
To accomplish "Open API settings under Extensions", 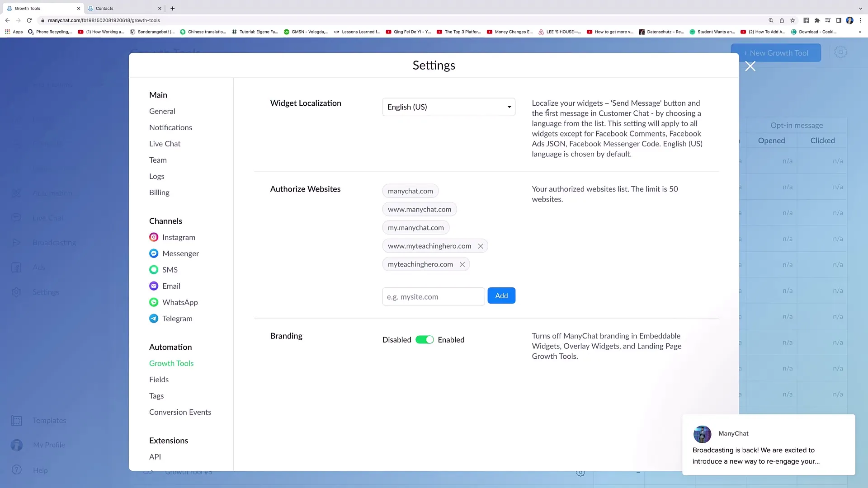I will click(x=155, y=457).
